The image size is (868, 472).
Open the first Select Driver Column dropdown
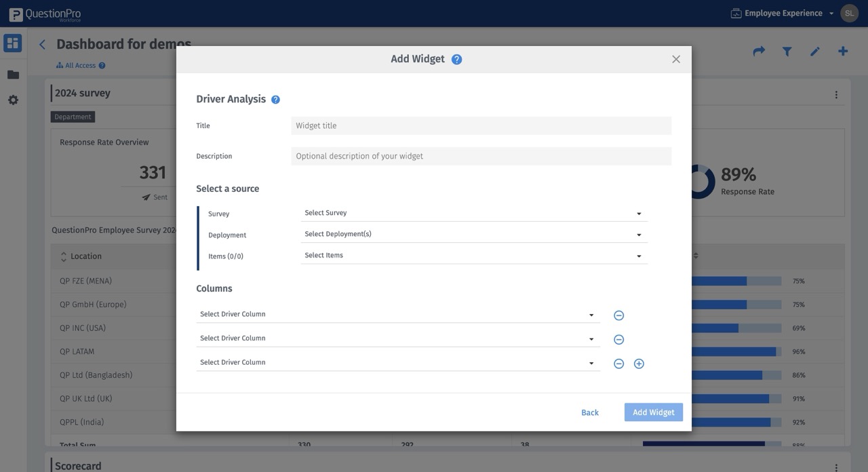398,315
